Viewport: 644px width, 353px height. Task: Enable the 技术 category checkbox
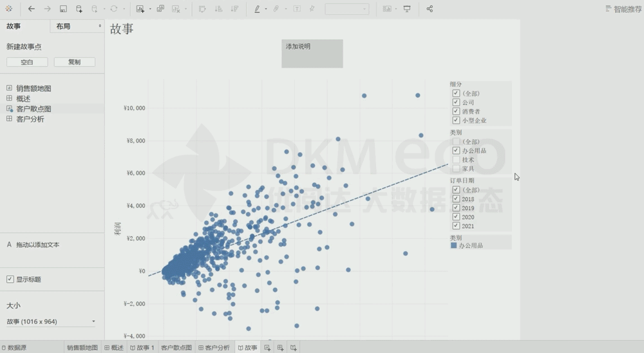pyautogui.click(x=456, y=159)
